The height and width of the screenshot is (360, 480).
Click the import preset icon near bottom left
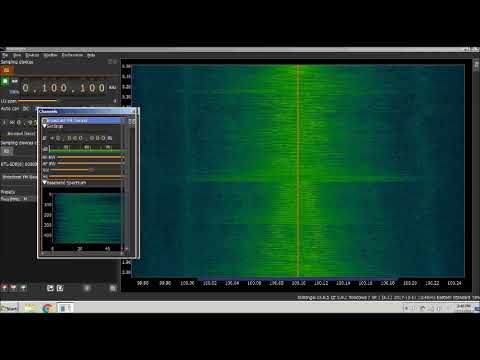50,288
